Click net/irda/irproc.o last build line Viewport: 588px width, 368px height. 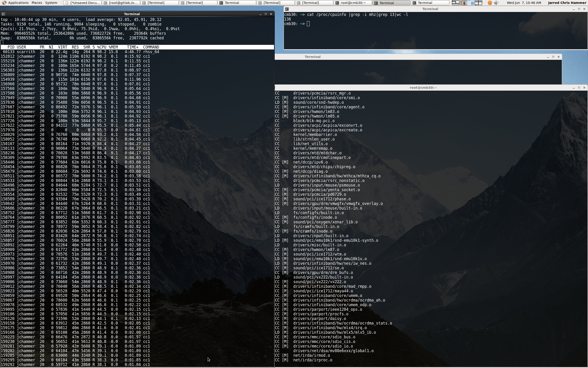[x=303, y=360]
